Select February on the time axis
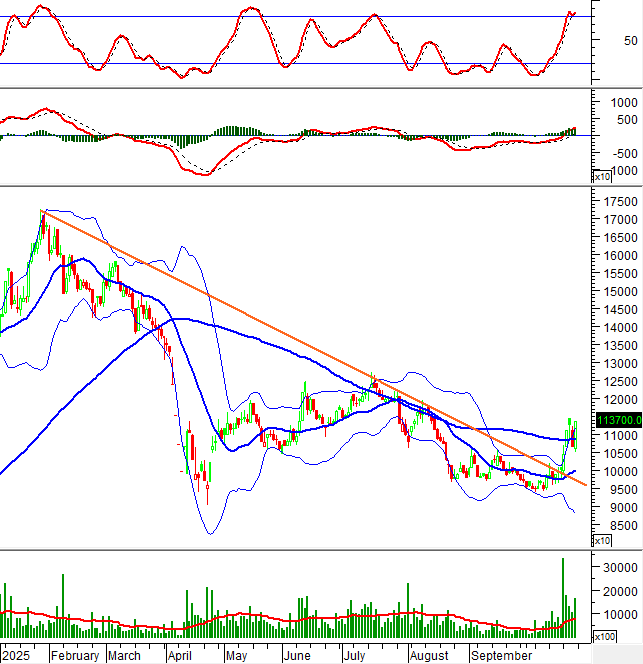The image size is (643, 664). (74, 656)
